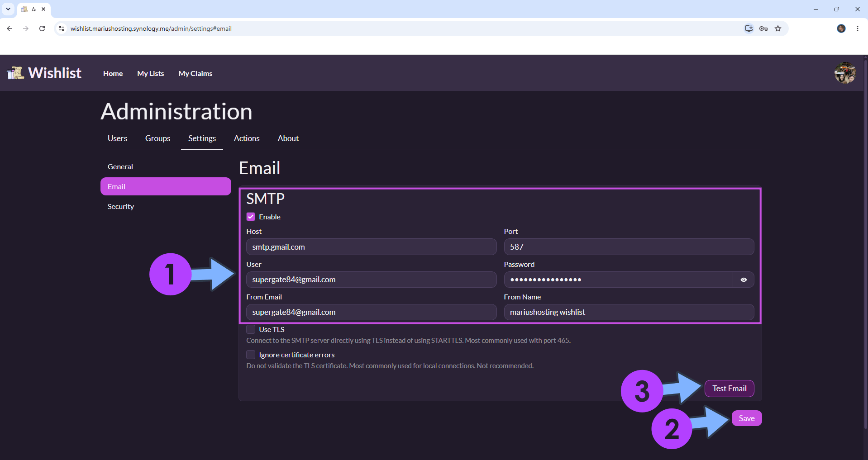868x460 pixels.
Task: Close the browser tab
Action: click(43, 9)
